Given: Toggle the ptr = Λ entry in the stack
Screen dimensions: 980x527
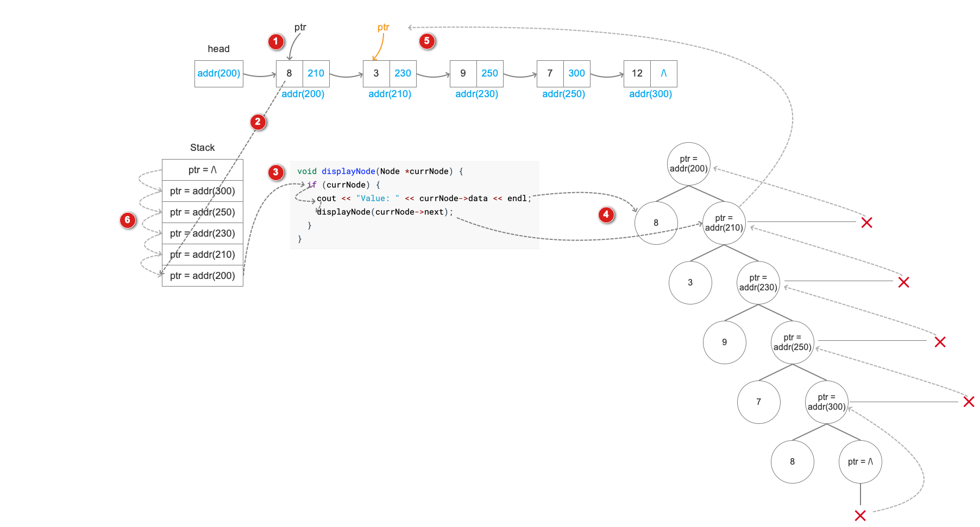Looking at the screenshot, I should pyautogui.click(x=202, y=169).
